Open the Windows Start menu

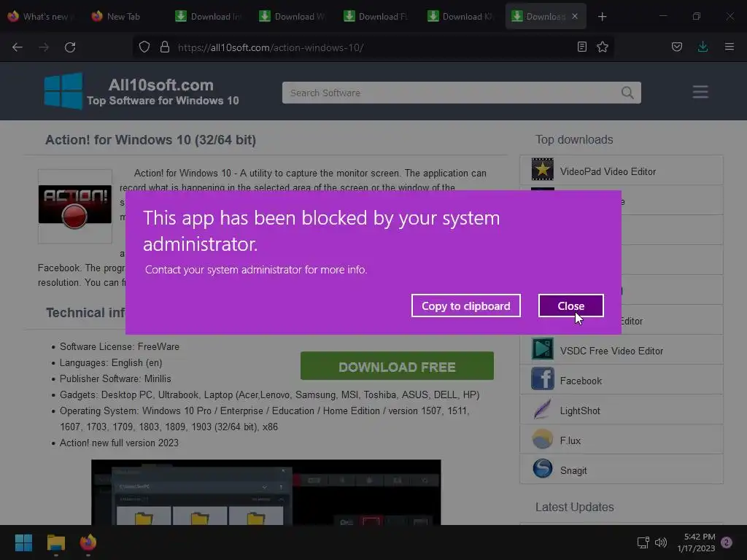(x=23, y=542)
